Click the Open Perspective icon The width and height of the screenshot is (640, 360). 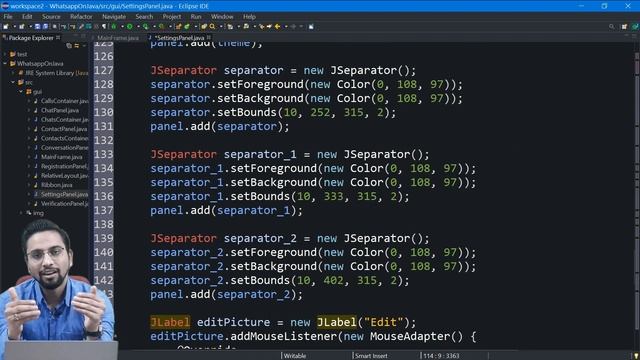tap(624, 27)
